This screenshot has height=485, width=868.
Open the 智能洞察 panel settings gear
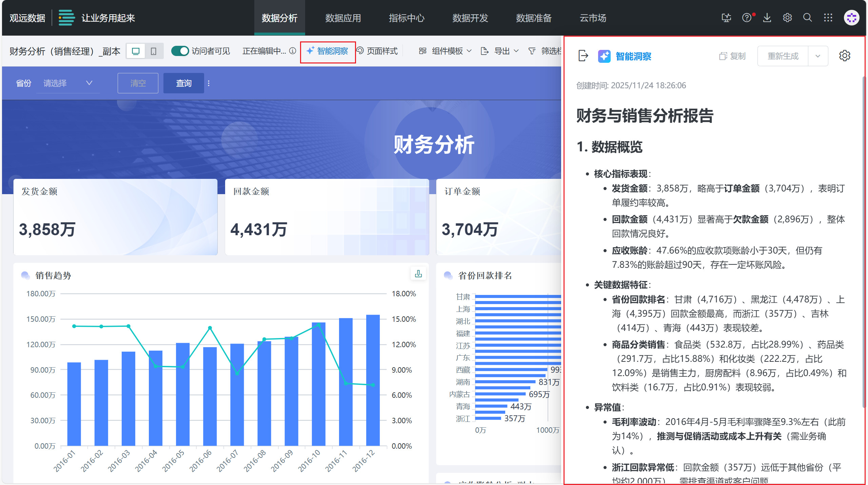coord(845,56)
